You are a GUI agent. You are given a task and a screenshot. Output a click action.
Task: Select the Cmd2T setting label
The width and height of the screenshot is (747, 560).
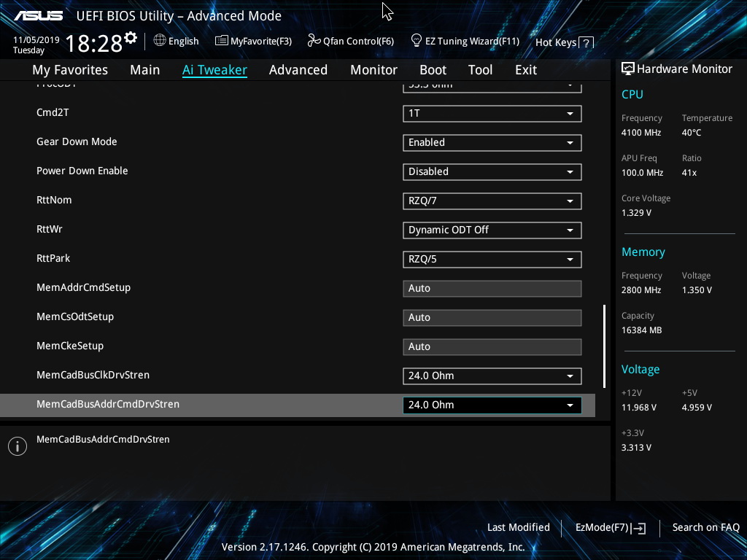pos(53,113)
